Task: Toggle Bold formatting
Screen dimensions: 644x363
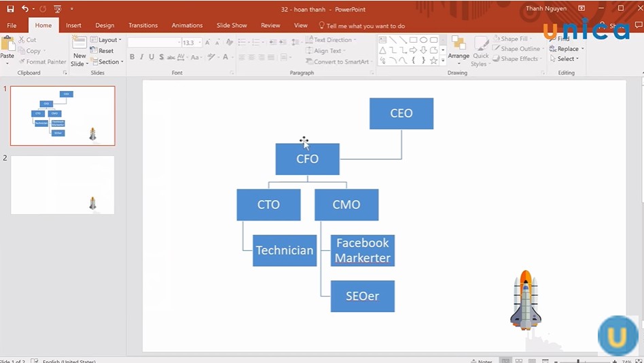Action: 132,57
